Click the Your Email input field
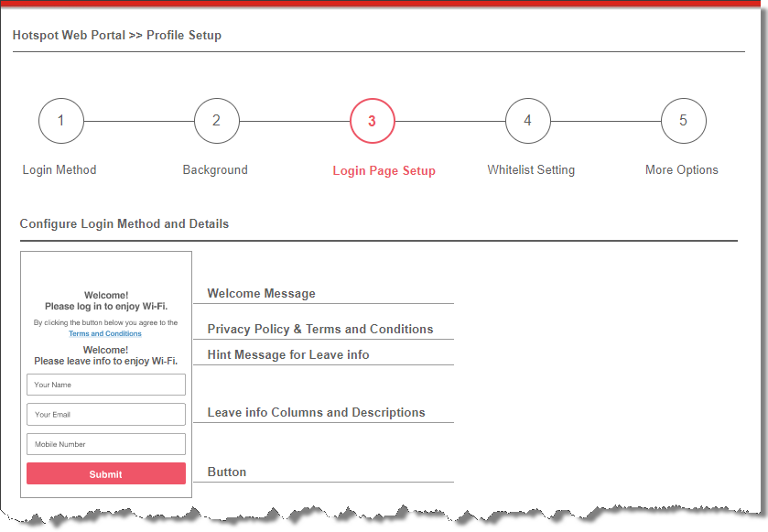768x532 pixels. click(106, 415)
